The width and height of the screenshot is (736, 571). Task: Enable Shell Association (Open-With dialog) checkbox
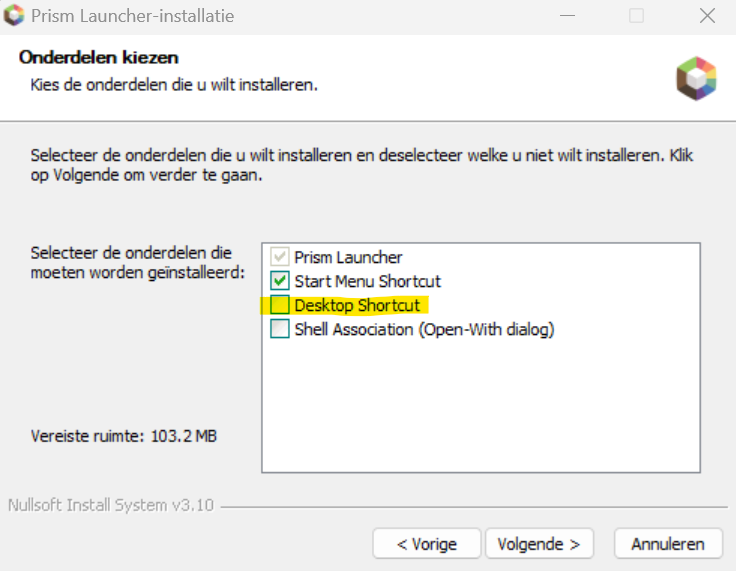[x=280, y=329]
